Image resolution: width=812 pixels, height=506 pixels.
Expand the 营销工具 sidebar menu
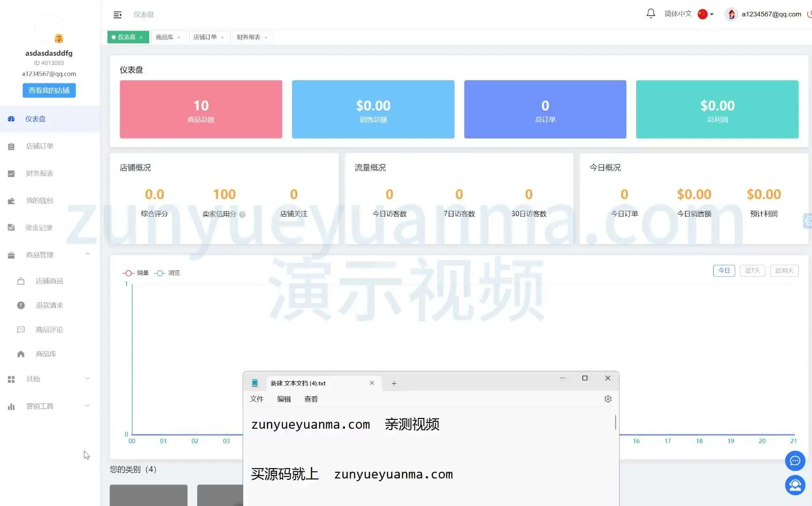[87, 406]
